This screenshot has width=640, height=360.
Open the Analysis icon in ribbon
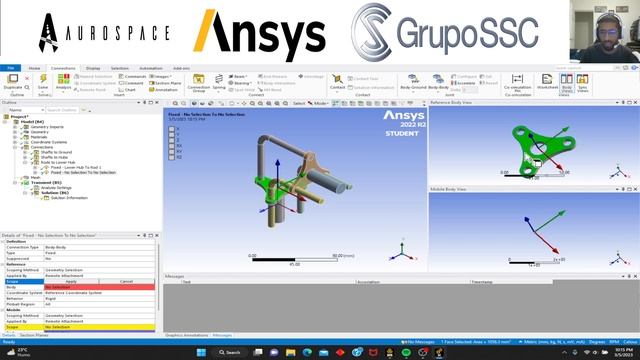click(63, 79)
